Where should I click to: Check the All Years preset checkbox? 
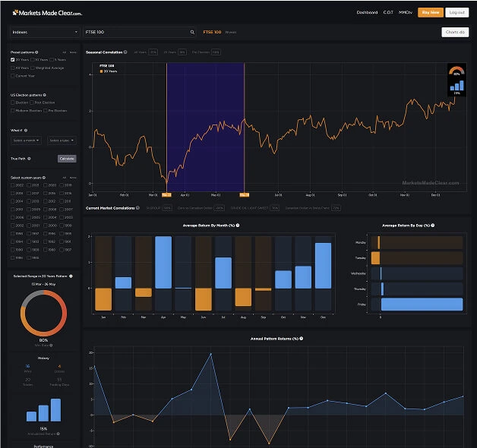[12, 68]
